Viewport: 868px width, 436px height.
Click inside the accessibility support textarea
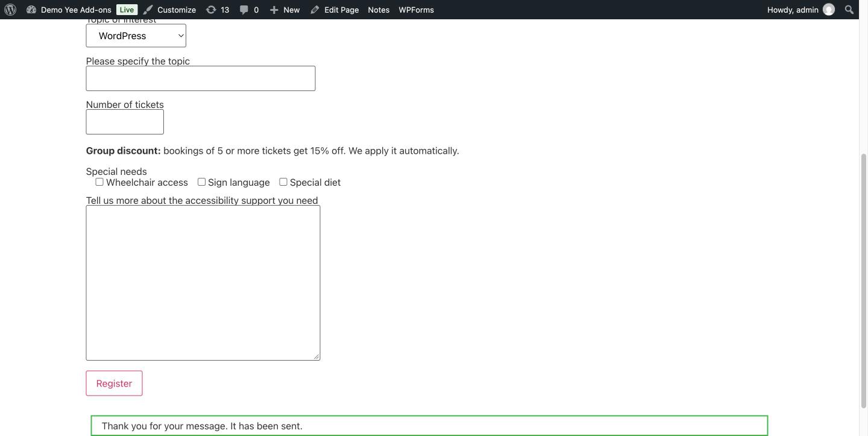[x=203, y=283]
